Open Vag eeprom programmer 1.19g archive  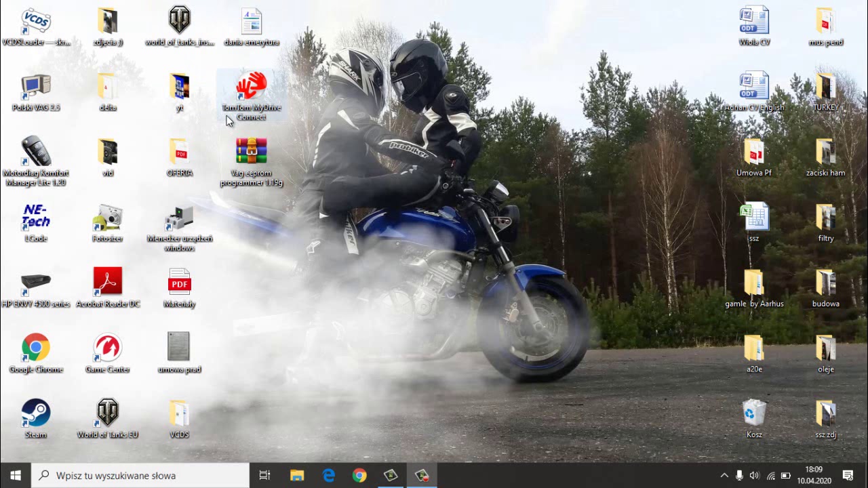pos(252,161)
